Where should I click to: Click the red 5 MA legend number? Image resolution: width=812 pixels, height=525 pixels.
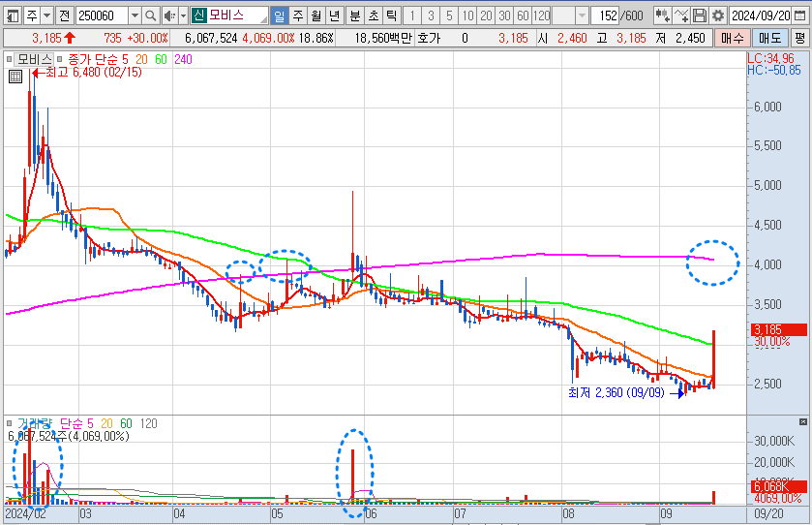tap(125, 59)
